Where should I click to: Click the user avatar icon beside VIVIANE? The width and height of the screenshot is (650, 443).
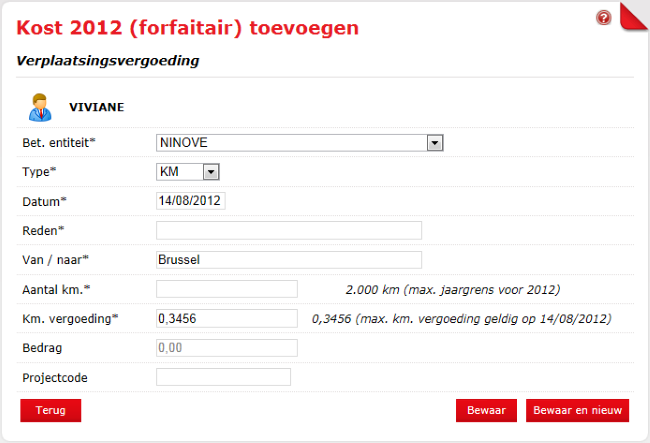pyautogui.click(x=40, y=107)
